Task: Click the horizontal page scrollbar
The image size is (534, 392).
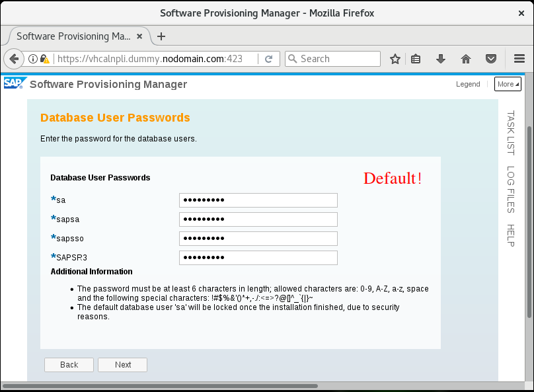Action: tap(160, 386)
